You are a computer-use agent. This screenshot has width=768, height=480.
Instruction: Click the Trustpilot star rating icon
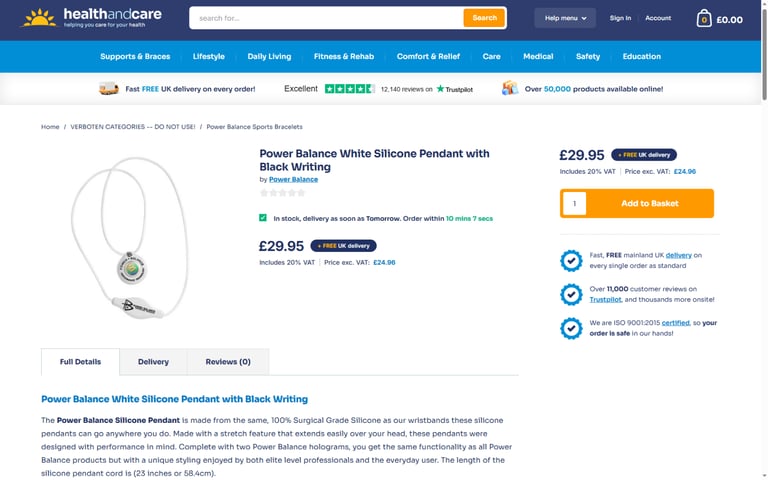pyautogui.click(x=349, y=89)
